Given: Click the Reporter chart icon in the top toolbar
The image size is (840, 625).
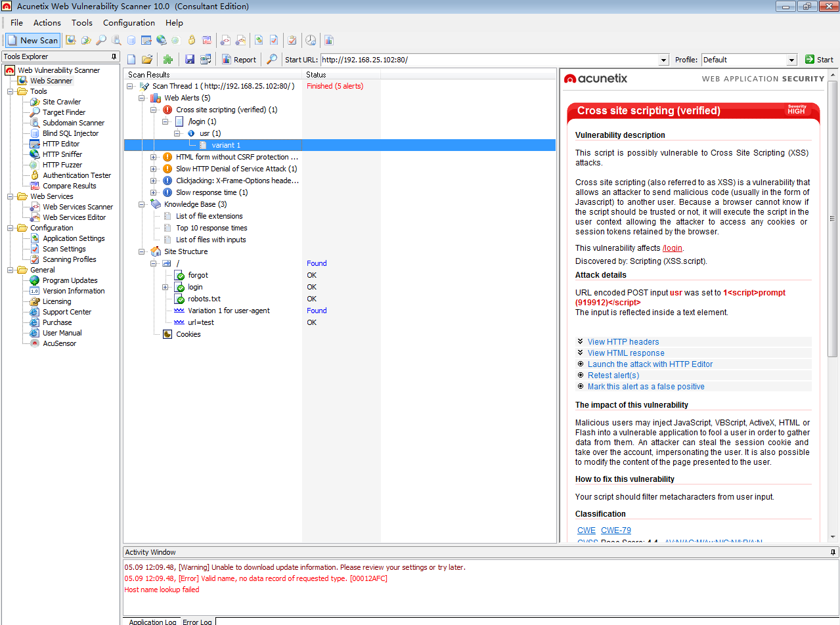Looking at the screenshot, I should [329, 40].
